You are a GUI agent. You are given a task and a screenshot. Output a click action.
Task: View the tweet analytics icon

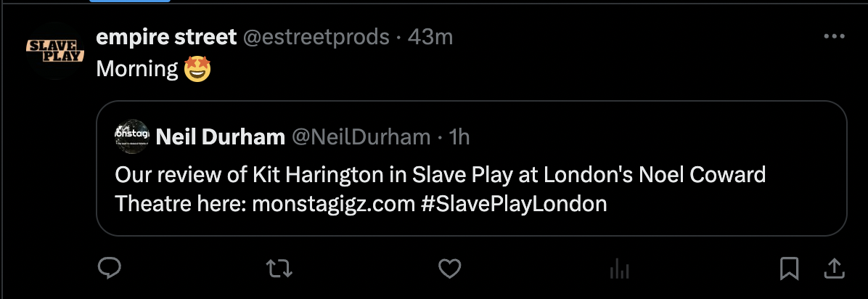pos(619,269)
